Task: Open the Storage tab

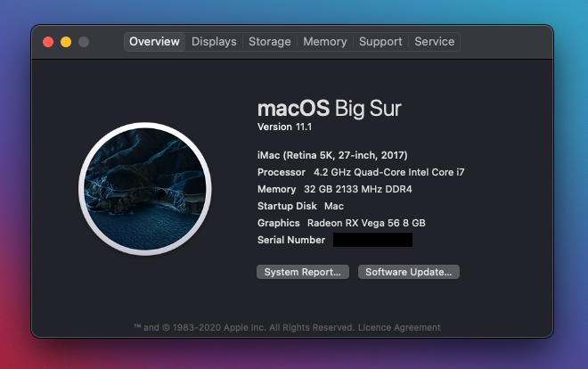Action: (270, 42)
